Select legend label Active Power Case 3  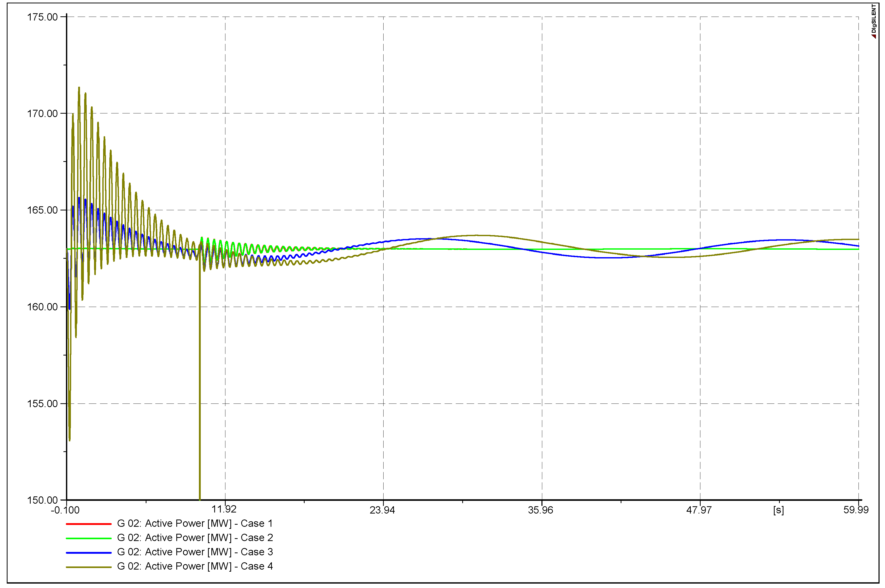pos(195,552)
